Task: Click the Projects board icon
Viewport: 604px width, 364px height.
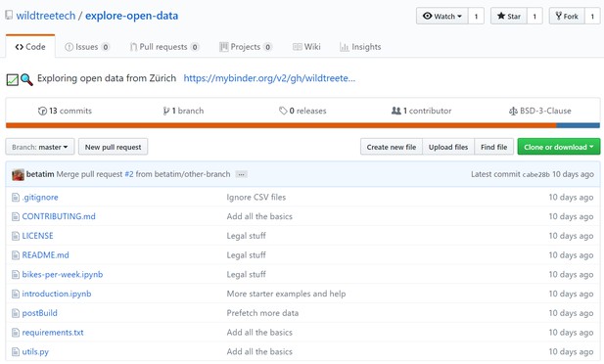Action: click(x=224, y=47)
